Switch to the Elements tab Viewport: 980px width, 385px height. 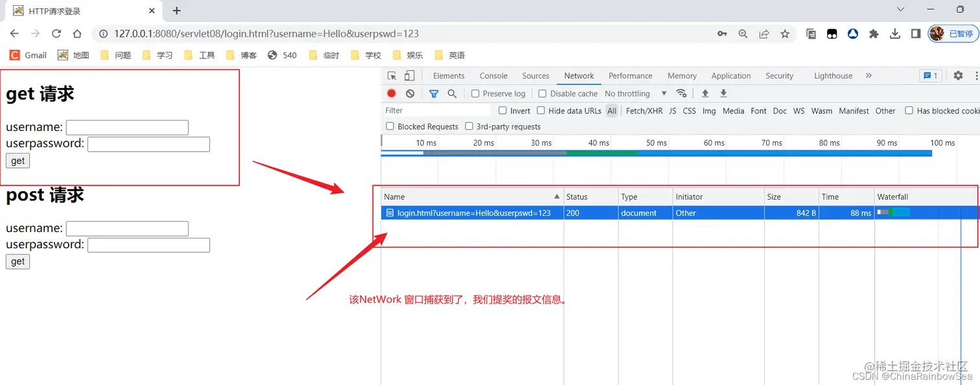pyautogui.click(x=449, y=76)
